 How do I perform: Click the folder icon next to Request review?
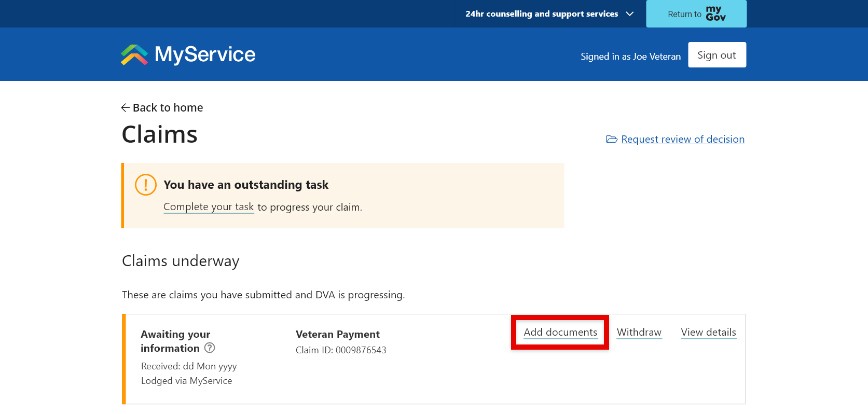coord(612,139)
